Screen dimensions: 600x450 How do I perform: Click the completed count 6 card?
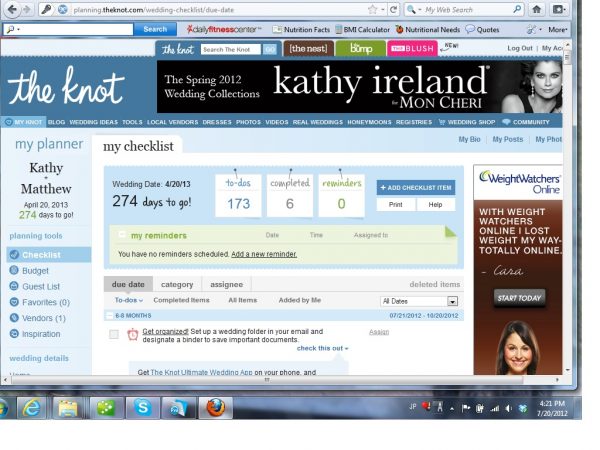[x=290, y=196]
